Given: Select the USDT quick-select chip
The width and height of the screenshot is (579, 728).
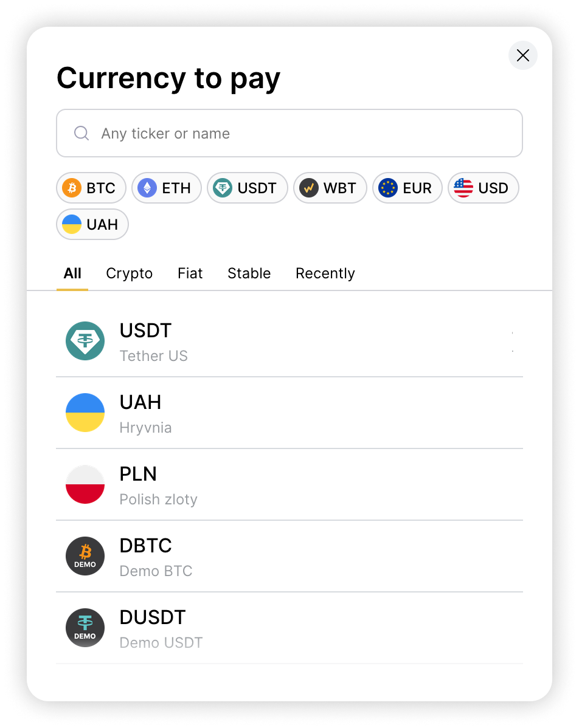Looking at the screenshot, I should (247, 188).
